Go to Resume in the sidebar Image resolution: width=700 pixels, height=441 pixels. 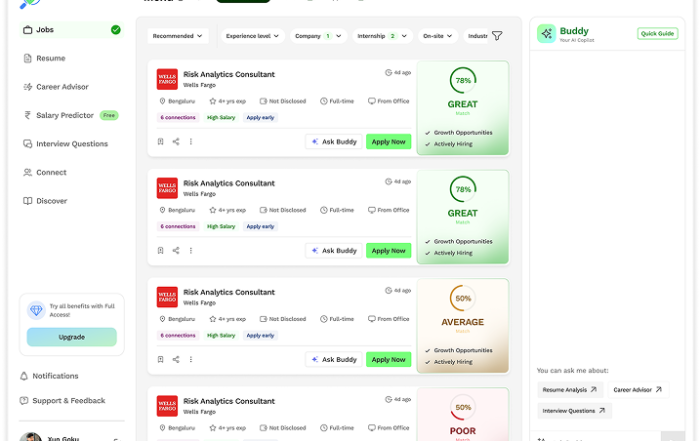(51, 58)
